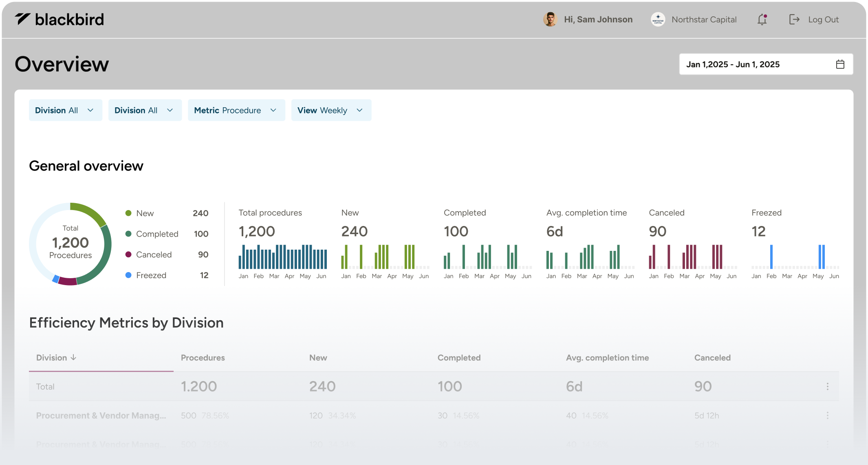Open the View Weekly dropdown
Image resolution: width=868 pixels, height=465 pixels.
[x=331, y=110]
